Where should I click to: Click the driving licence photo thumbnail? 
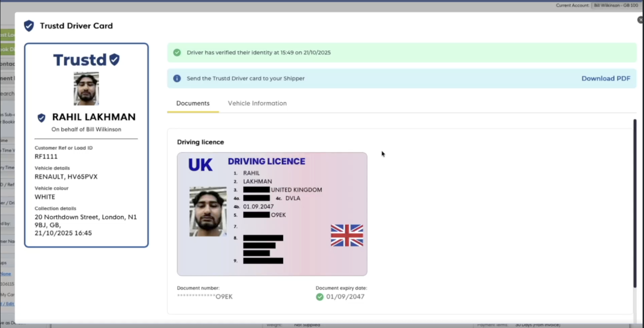208,211
